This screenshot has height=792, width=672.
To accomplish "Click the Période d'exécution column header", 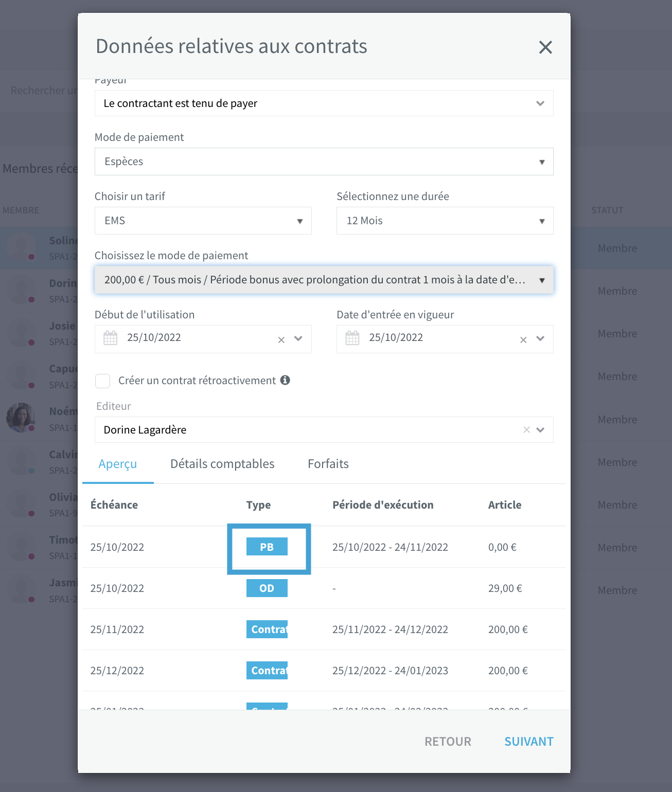I will 383,505.
